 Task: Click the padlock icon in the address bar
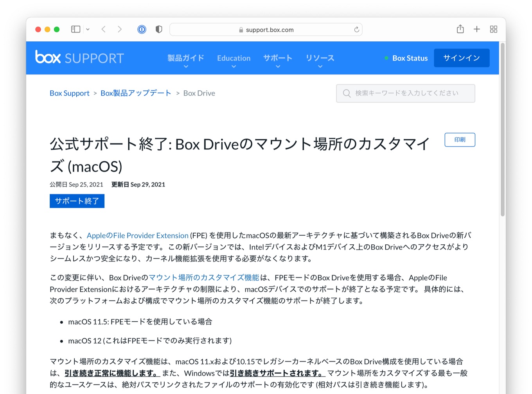240,29
